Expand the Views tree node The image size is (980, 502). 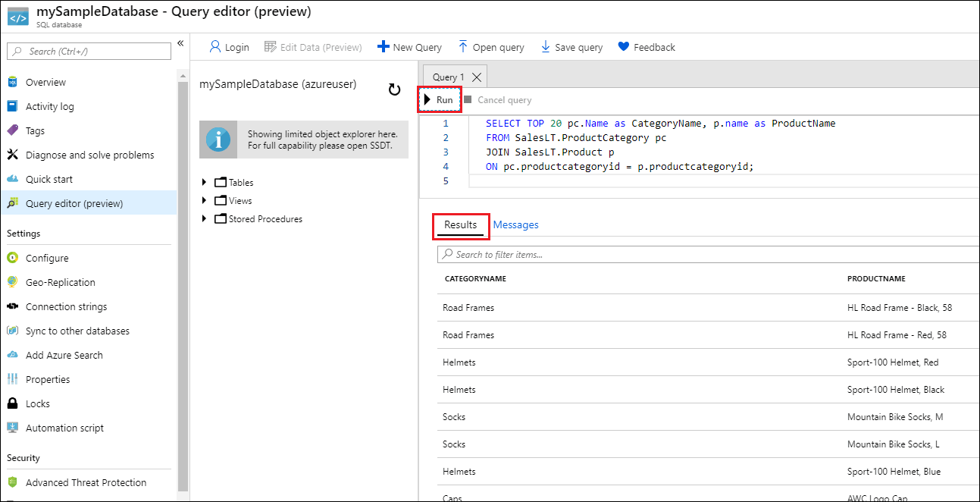(x=204, y=201)
